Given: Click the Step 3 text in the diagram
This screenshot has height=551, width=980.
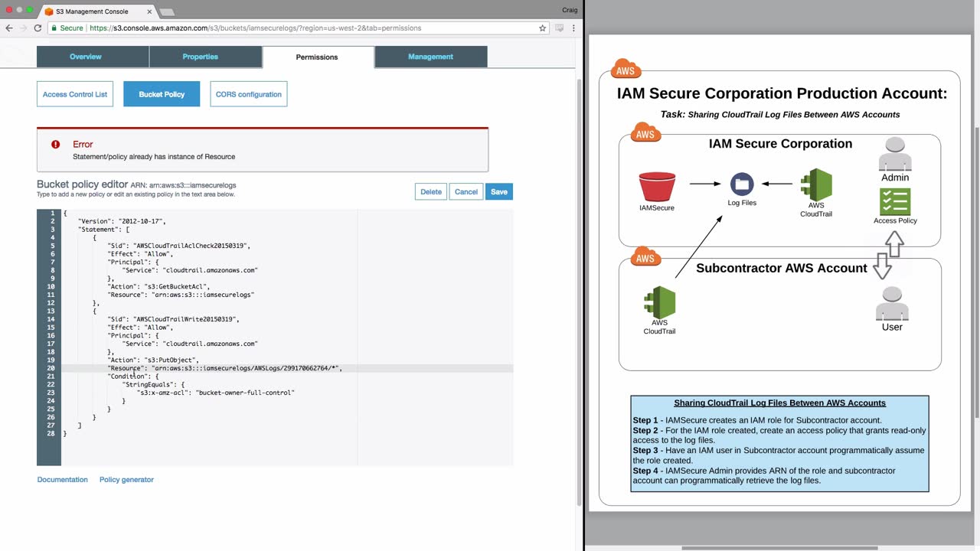Looking at the screenshot, I should click(x=778, y=455).
